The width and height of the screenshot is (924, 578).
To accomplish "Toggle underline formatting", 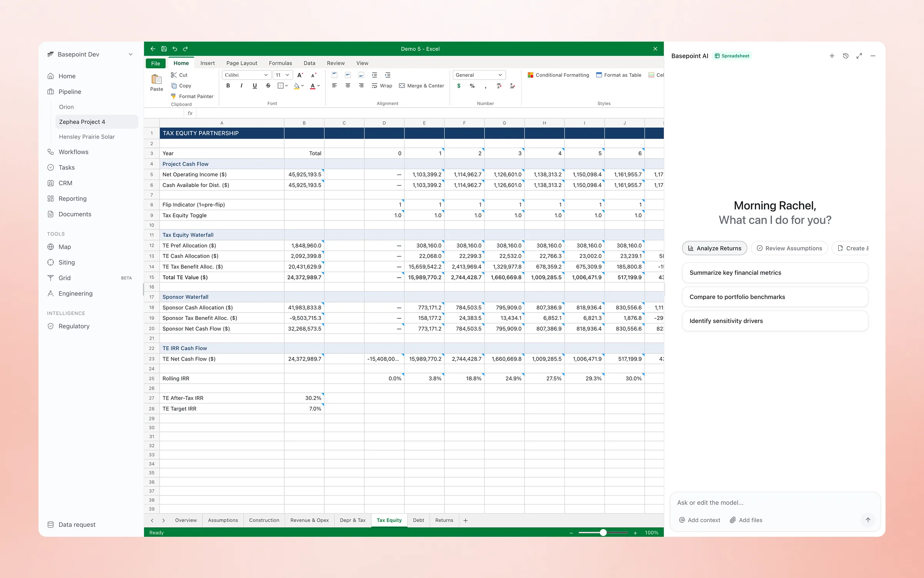I will click(254, 86).
